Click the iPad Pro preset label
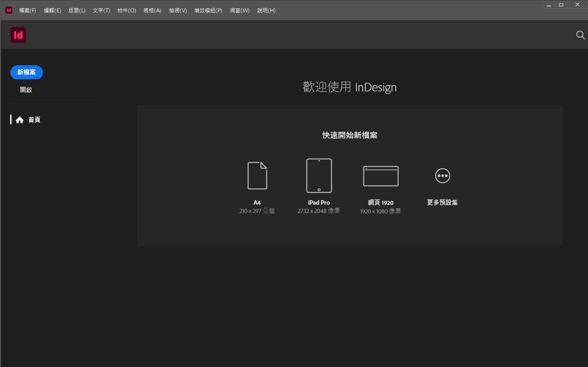The width and height of the screenshot is (588, 367). [x=319, y=203]
